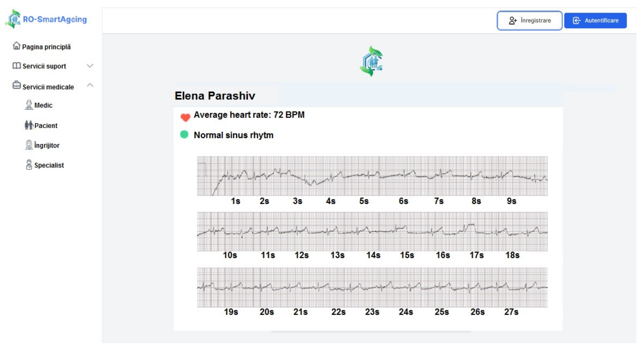The width and height of the screenshot is (644, 350).
Task: Click the Autentificare button
Action: [x=595, y=20]
